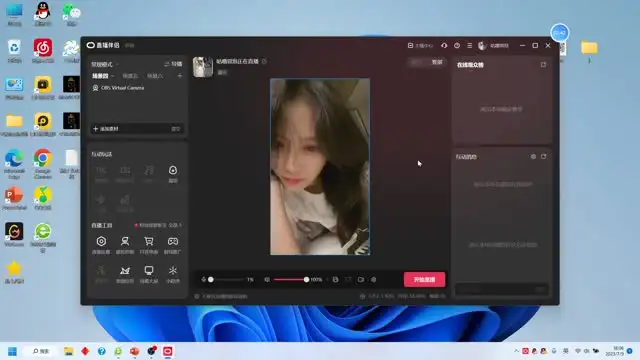
Task: Click the Add material (添加素材) button
Action: tap(106, 129)
